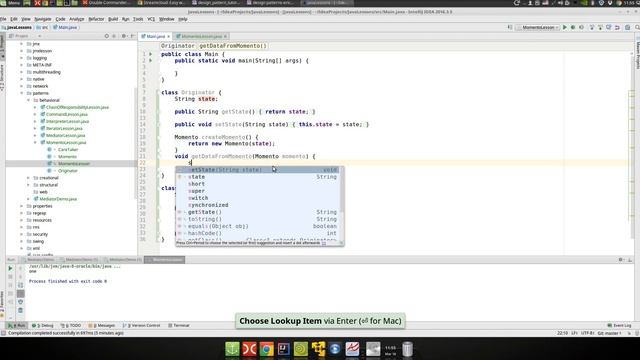The image size is (640, 360).
Task: Select CommandLesson.java in project tree
Action: [67, 114]
